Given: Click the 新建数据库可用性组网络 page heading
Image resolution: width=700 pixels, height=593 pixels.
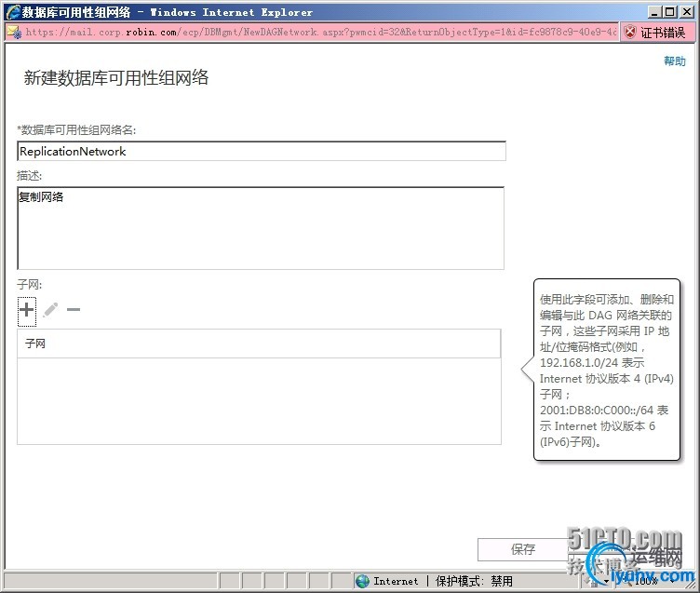Looking at the screenshot, I should tap(116, 77).
